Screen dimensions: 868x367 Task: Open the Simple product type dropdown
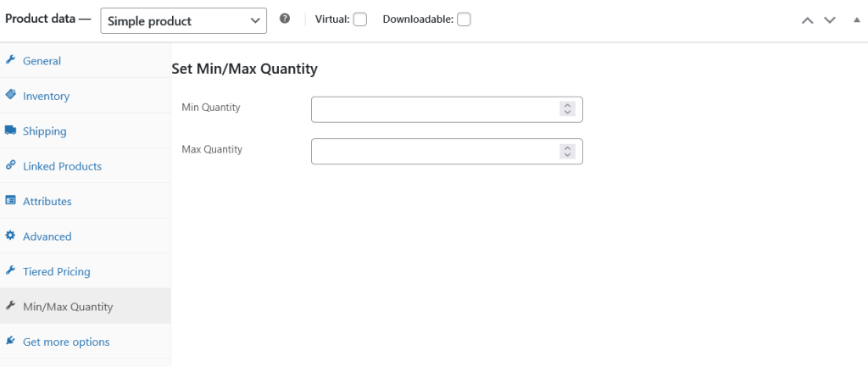[x=183, y=20]
